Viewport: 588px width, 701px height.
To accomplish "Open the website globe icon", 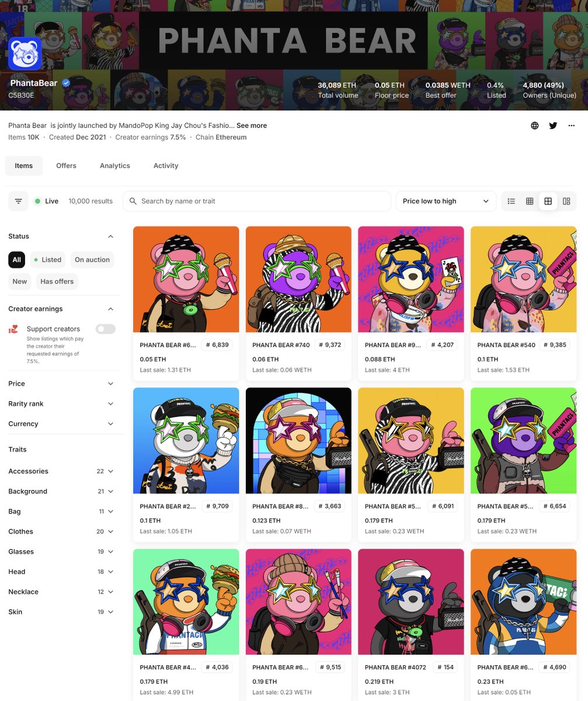I will pos(535,126).
